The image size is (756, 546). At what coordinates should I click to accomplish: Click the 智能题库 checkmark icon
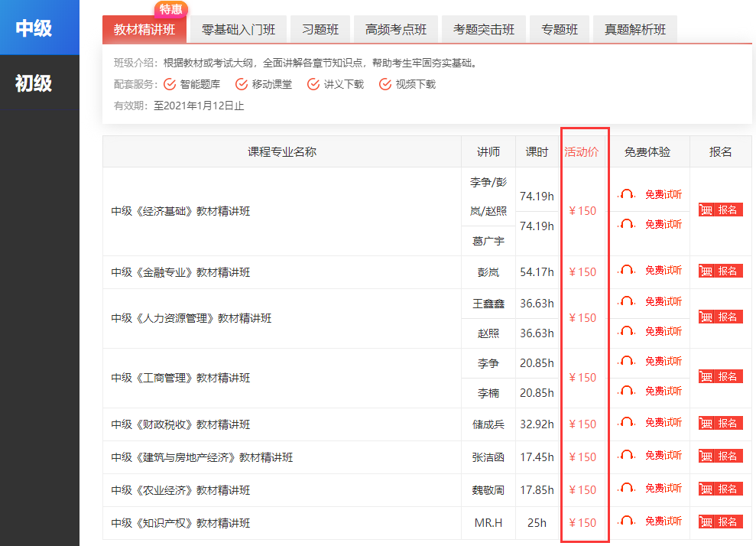[x=170, y=84]
